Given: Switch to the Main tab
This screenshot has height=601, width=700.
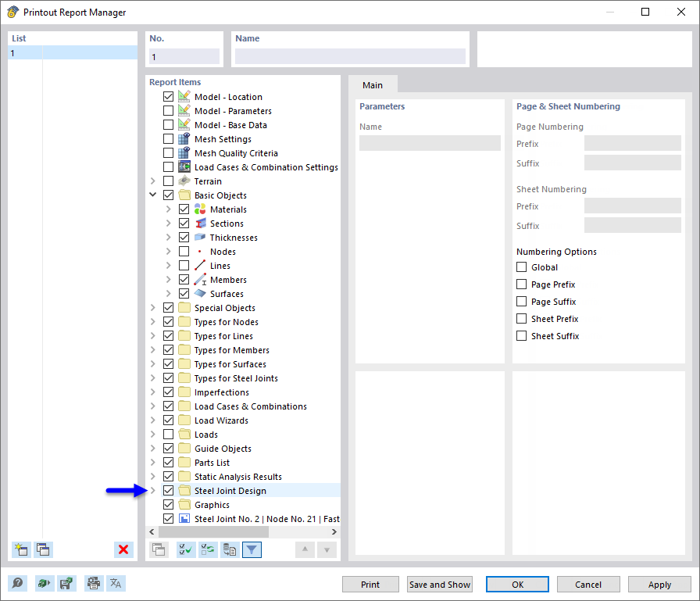Looking at the screenshot, I should (373, 85).
